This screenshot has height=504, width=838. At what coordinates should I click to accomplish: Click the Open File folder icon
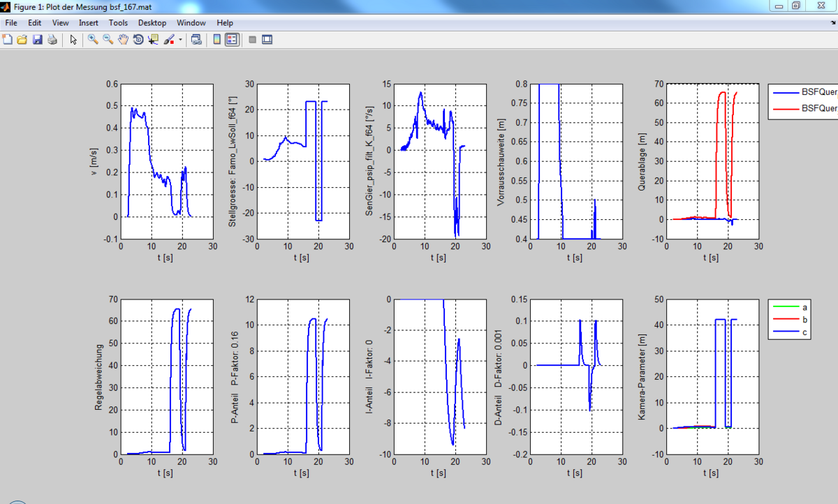(22, 40)
